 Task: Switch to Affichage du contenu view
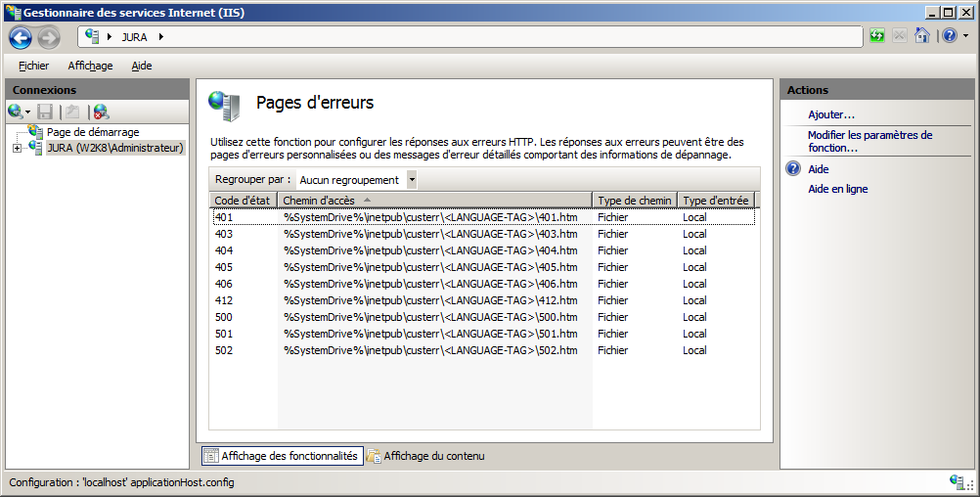point(425,456)
